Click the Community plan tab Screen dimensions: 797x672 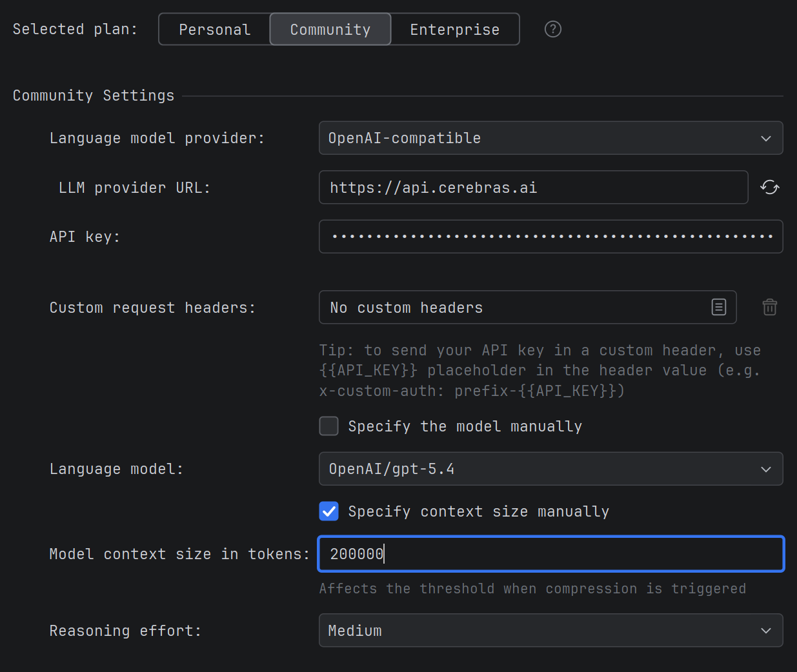(330, 29)
